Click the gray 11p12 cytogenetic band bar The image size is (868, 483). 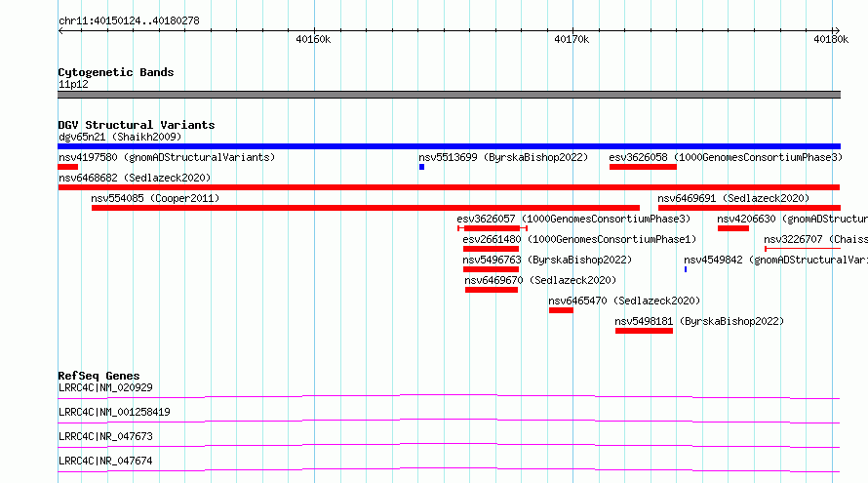click(449, 95)
